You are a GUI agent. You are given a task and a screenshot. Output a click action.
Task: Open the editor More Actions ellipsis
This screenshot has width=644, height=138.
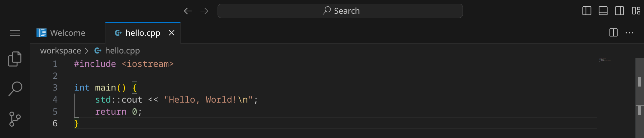point(629,33)
